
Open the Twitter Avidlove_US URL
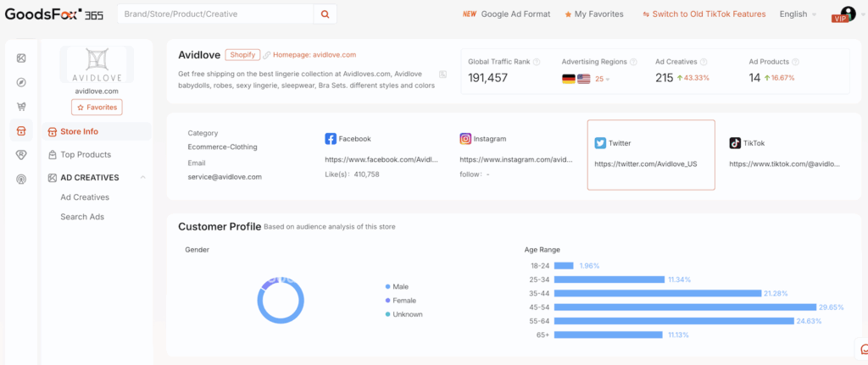(x=645, y=163)
